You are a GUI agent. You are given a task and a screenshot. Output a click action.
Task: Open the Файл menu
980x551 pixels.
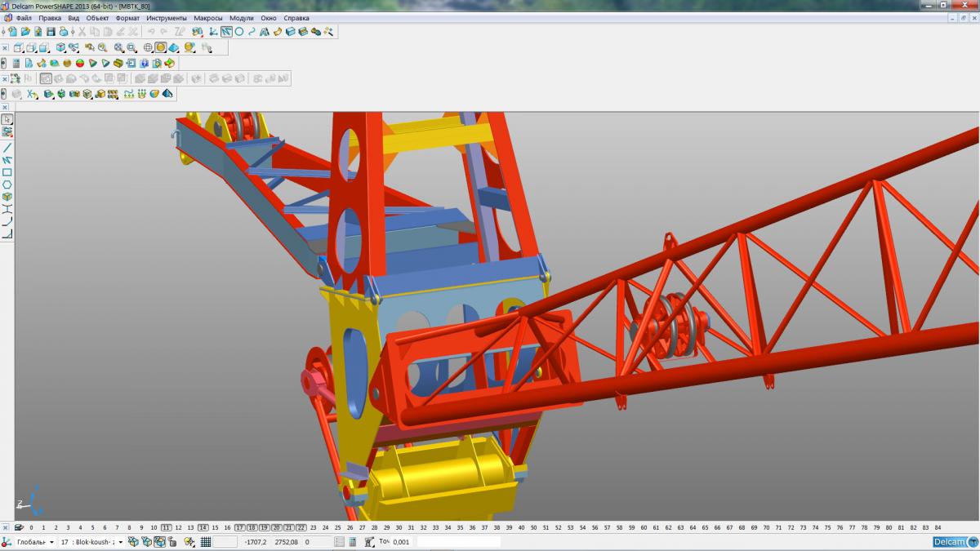[24, 17]
